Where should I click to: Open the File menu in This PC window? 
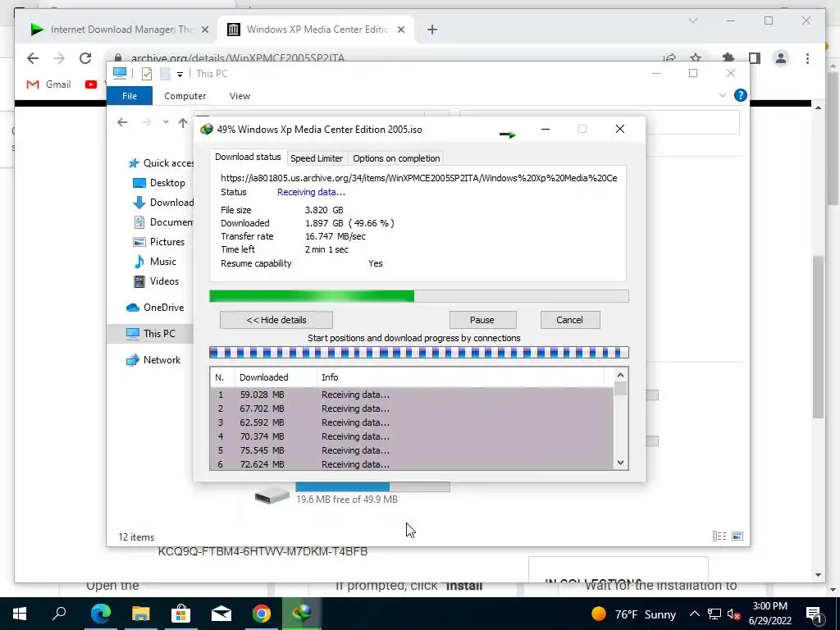click(x=130, y=96)
